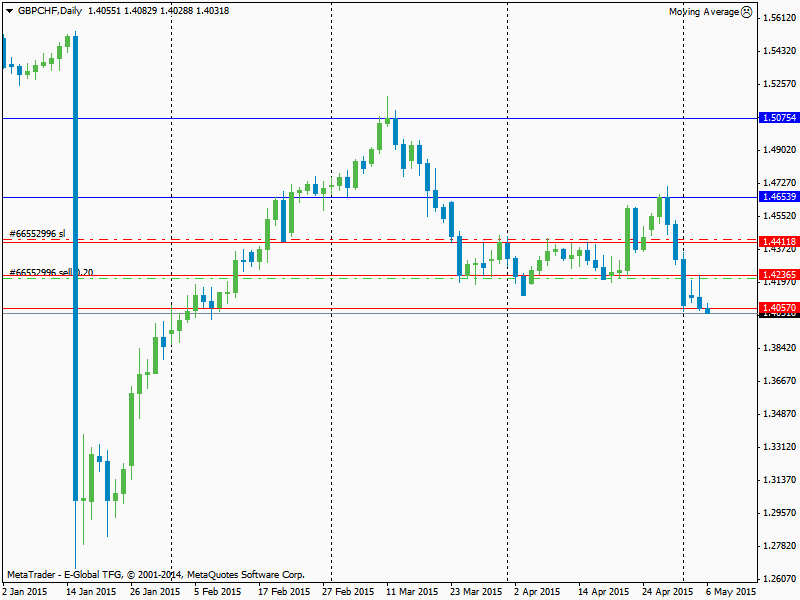Select the 1.44118 red price label

coord(779,241)
